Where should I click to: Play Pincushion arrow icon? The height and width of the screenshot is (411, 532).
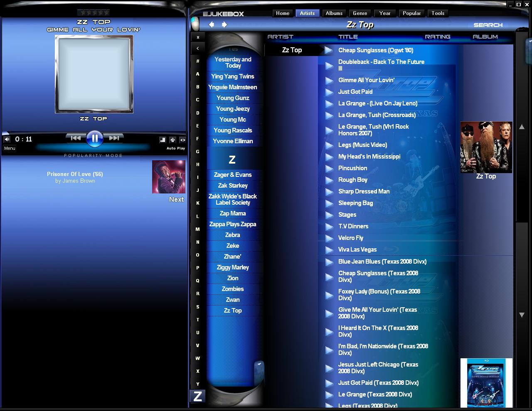coord(329,169)
